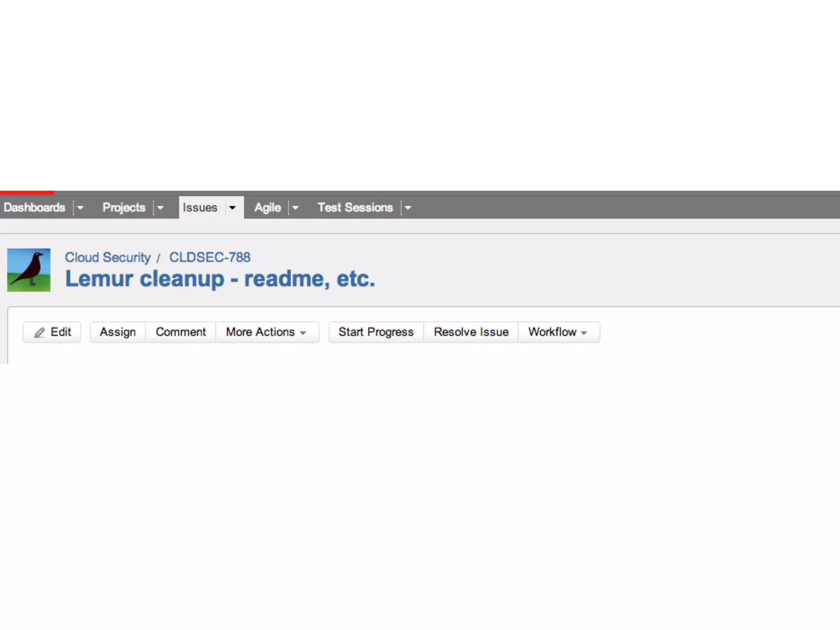Expand the Dashboards dropdown arrow
The height and width of the screenshot is (630, 840).
[x=80, y=208]
